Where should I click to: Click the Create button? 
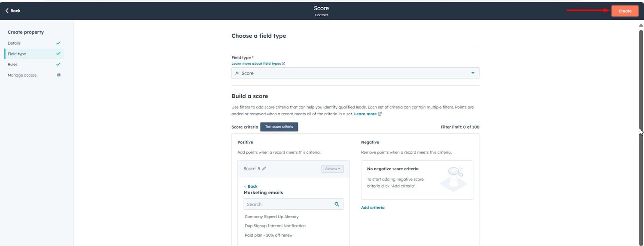coord(625,11)
